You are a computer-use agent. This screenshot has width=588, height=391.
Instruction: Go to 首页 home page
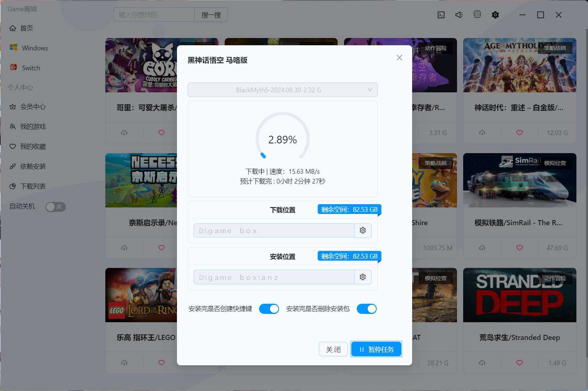point(22,28)
